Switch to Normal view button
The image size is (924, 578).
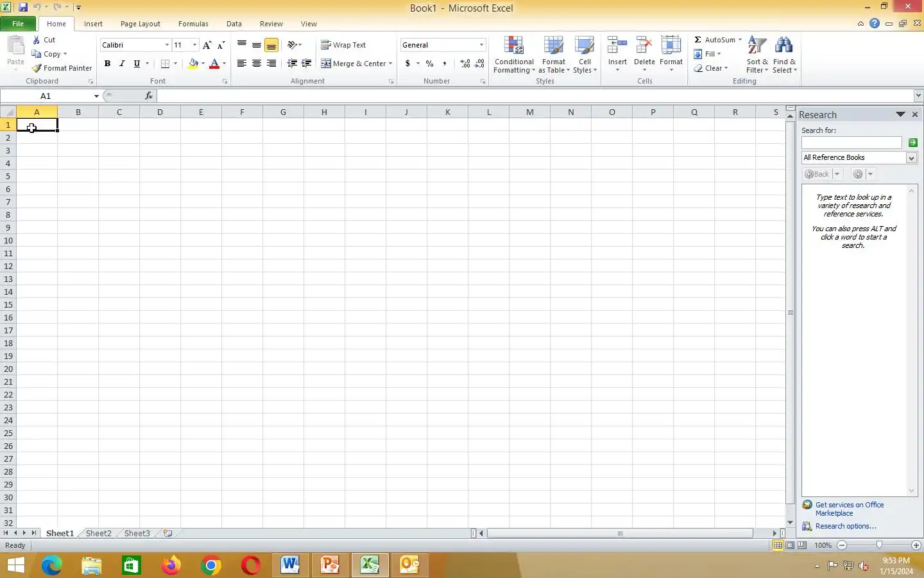[778, 545]
